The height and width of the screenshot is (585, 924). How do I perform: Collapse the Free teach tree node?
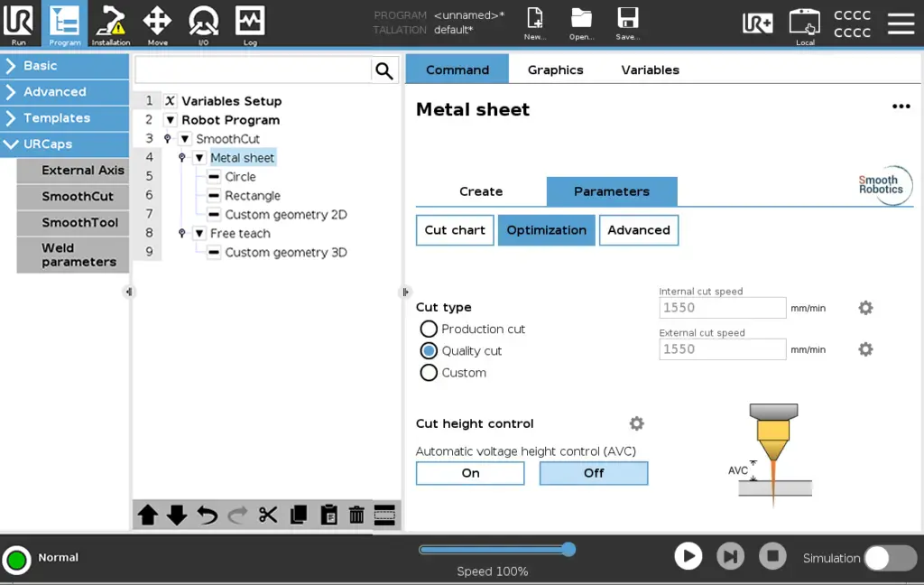click(199, 233)
